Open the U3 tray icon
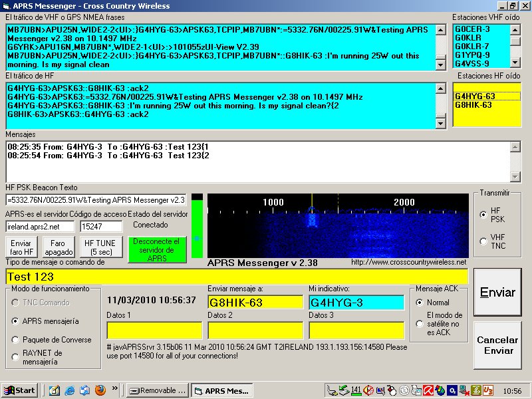This screenshot has height=399, width=532. (489, 391)
